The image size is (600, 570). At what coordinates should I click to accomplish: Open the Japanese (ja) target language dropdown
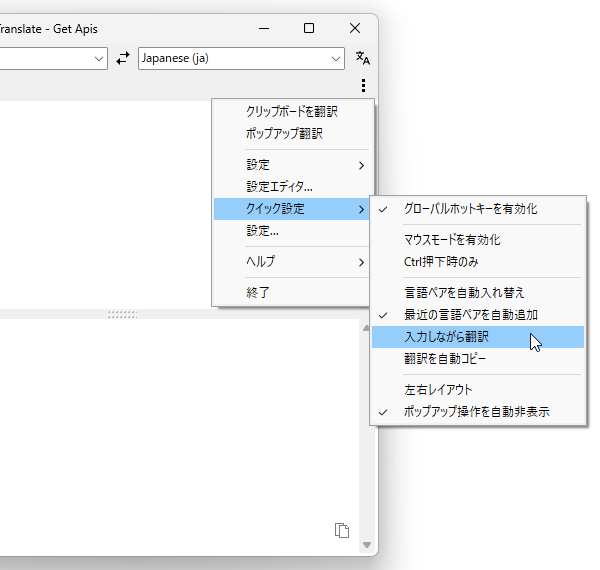241,59
